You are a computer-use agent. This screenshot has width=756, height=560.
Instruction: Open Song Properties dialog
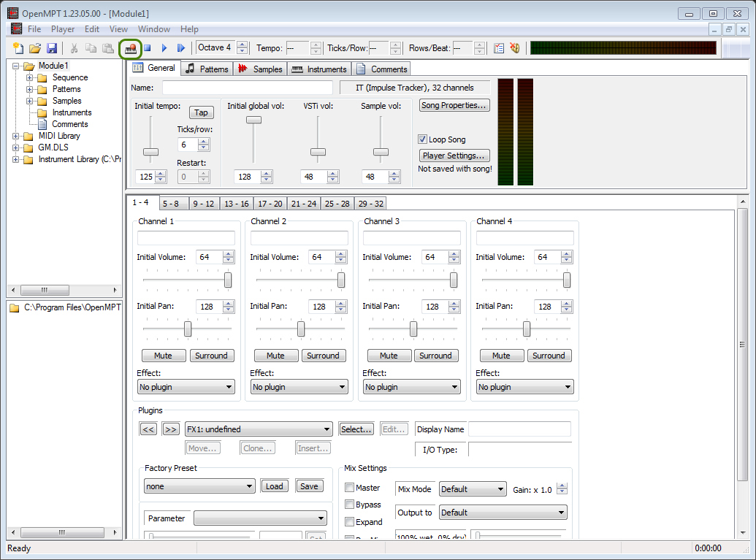(454, 105)
